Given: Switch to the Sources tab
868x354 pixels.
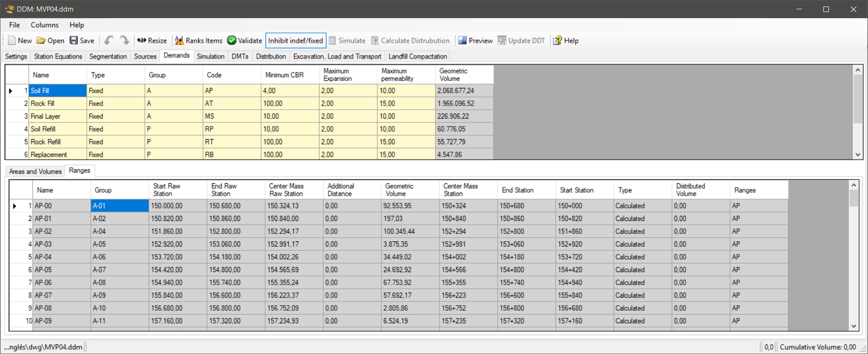Looking at the screenshot, I should point(145,56).
